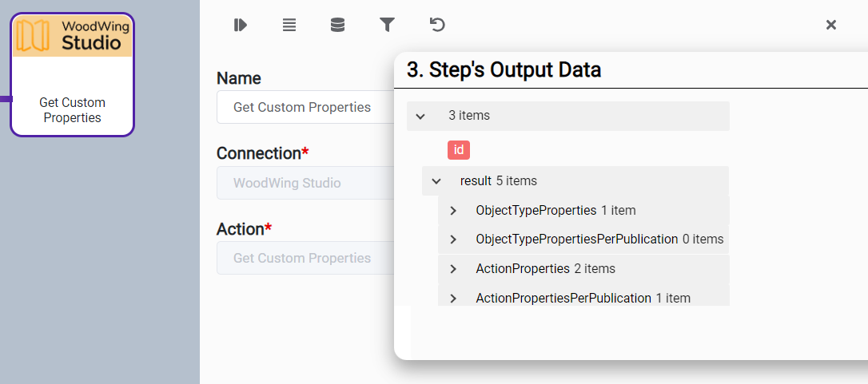Expand ObjectTypePropertiesPerPublication entry
This screenshot has width=868, height=384.
pos(453,240)
